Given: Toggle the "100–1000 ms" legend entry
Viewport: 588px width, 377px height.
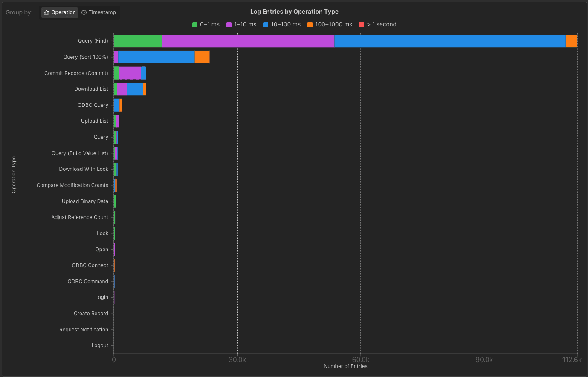Looking at the screenshot, I should tap(330, 25).
